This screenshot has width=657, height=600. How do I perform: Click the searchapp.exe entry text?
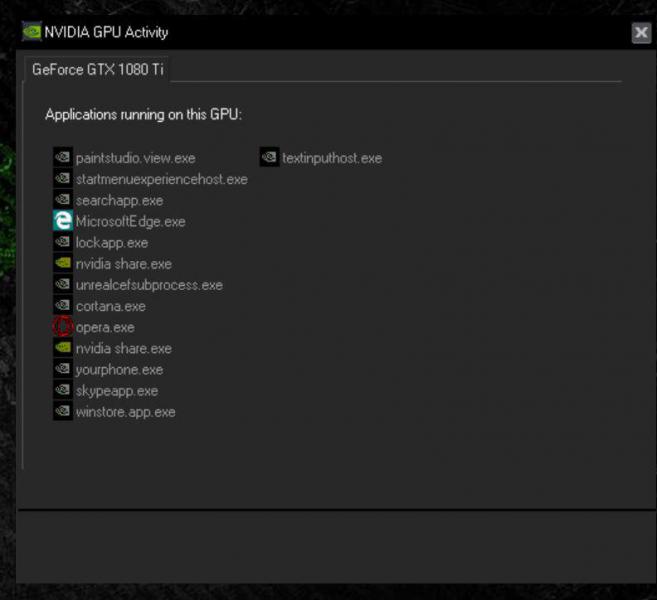click(x=119, y=200)
